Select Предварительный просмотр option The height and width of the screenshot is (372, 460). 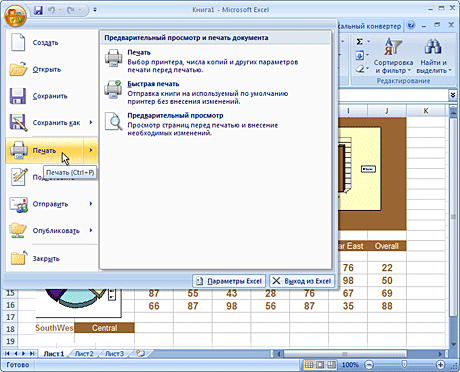pos(216,124)
